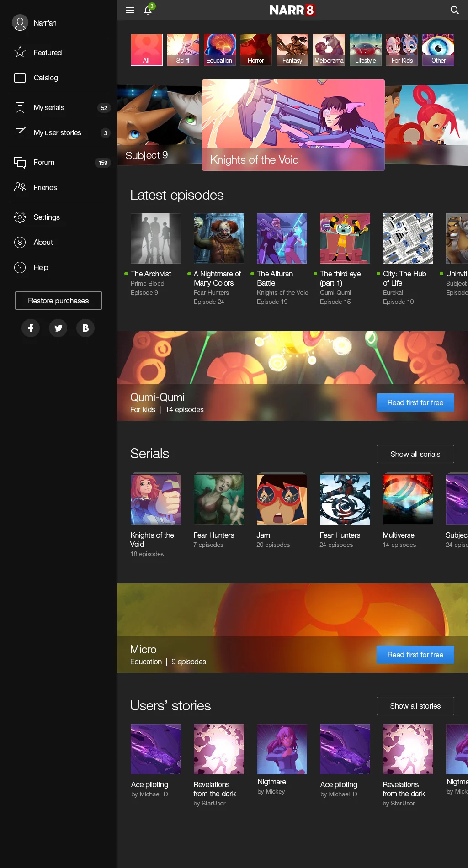Click the Micro banner title
The image size is (468, 868).
click(144, 649)
